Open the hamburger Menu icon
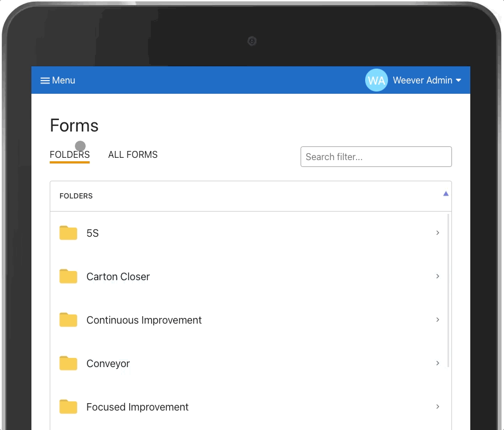The image size is (504, 430). point(45,80)
